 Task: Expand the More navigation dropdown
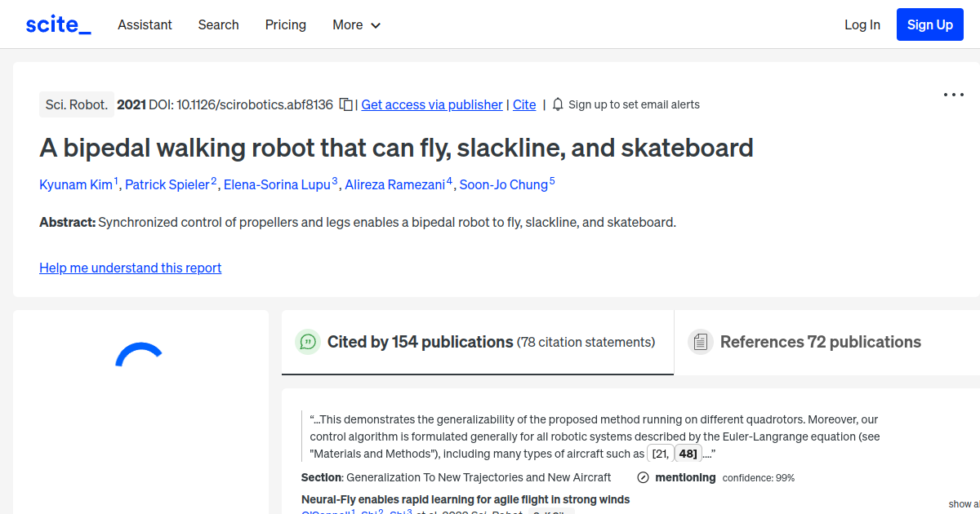coord(356,24)
